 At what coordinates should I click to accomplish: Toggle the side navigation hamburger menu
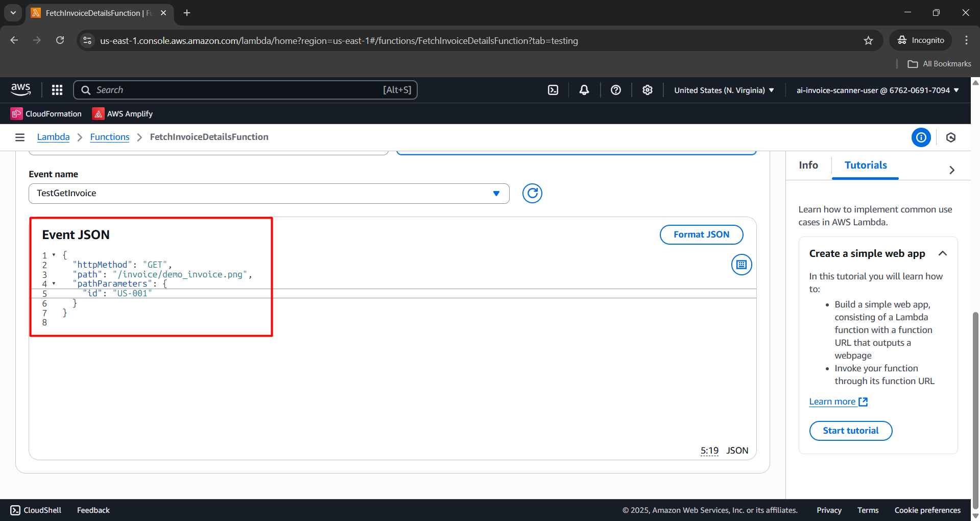(20, 137)
